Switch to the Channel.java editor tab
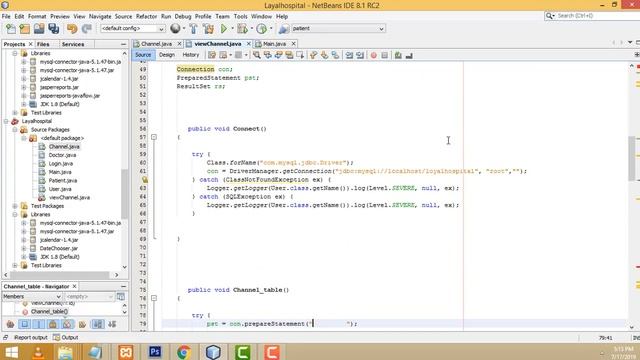 [156, 44]
